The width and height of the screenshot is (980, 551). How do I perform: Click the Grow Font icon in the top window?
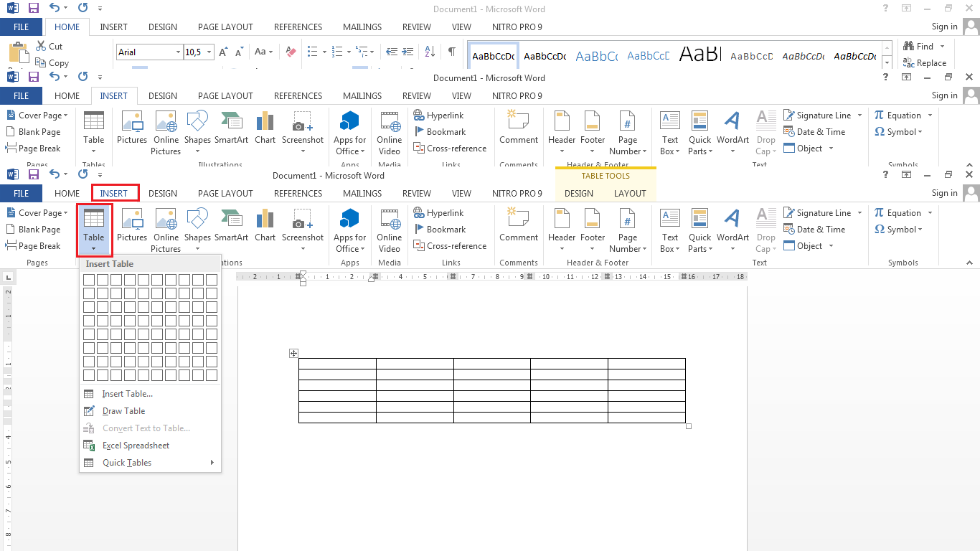(224, 52)
